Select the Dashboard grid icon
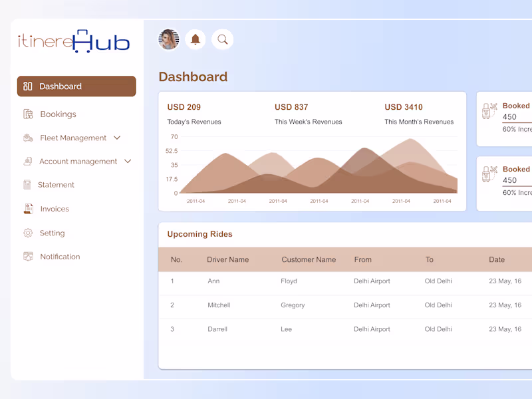 tap(28, 86)
